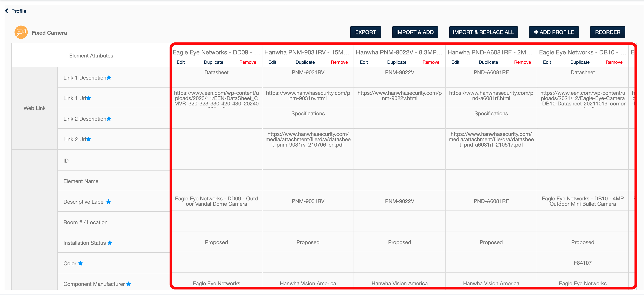
Task: Click the back chevron next to Profile
Action: 7,11
